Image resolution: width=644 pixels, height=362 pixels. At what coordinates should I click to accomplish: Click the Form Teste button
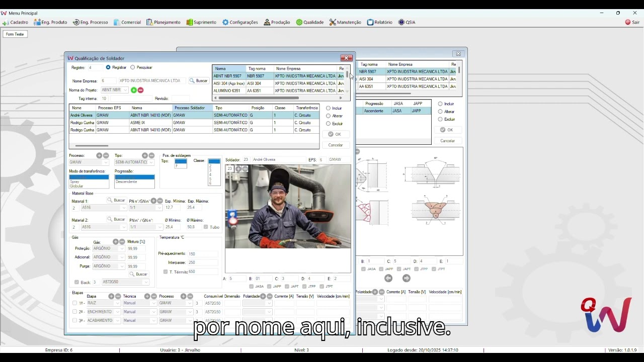pyautogui.click(x=15, y=34)
